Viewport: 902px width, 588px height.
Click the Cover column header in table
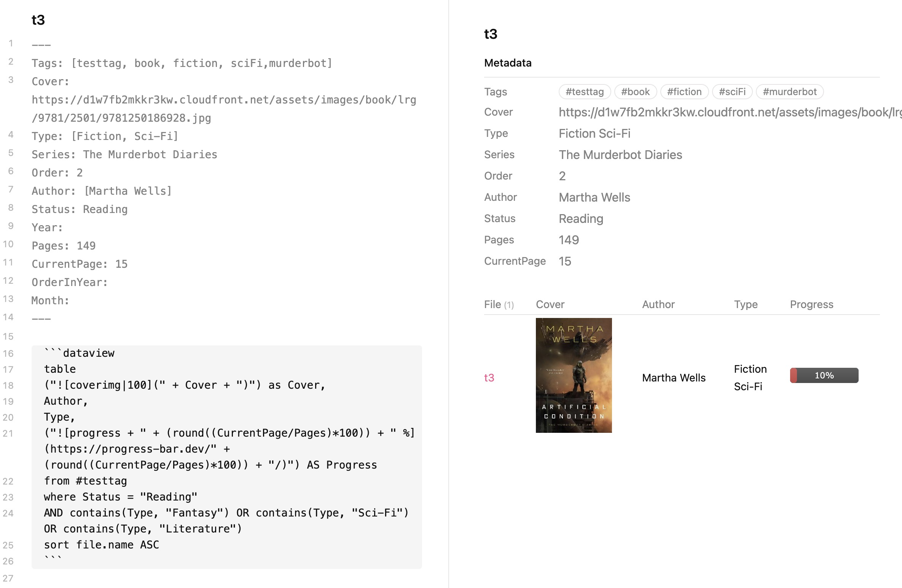(x=550, y=304)
